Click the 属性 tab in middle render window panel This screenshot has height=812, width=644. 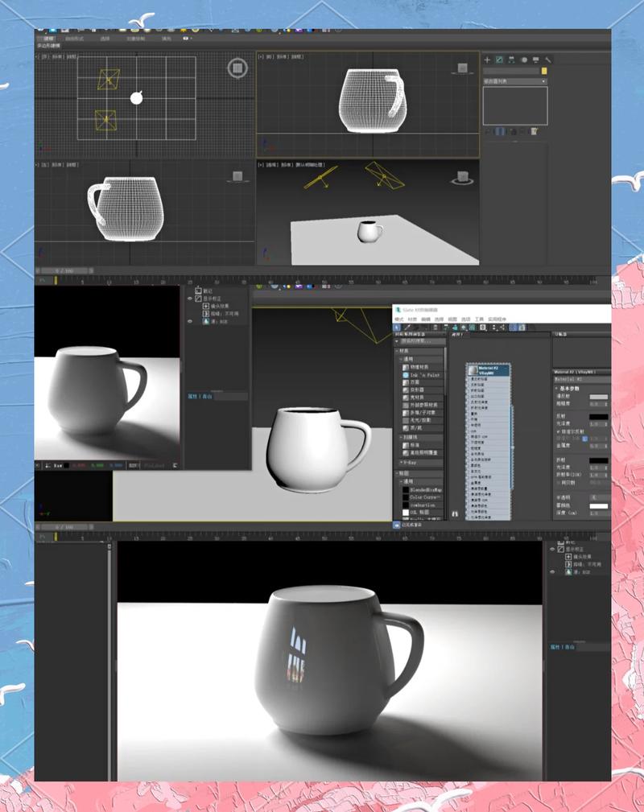(x=192, y=396)
